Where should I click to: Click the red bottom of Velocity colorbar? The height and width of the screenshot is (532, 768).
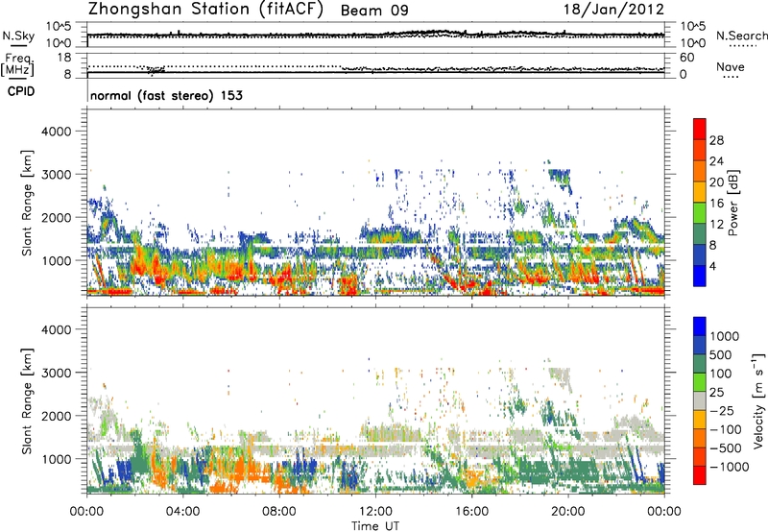700,475
